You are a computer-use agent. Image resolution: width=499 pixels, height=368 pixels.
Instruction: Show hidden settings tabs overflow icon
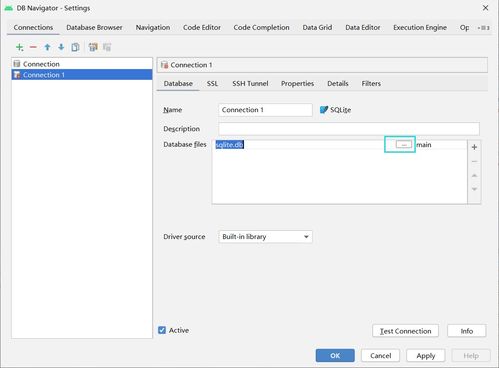483,28
